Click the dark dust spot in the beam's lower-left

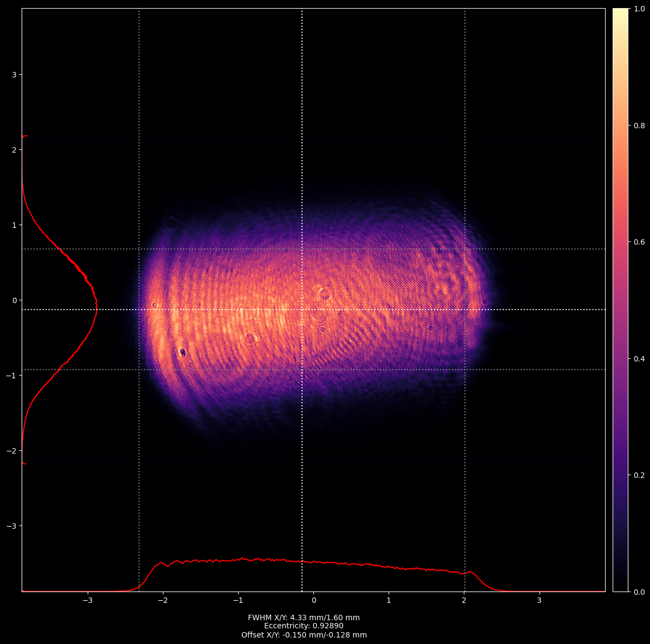pyautogui.click(x=183, y=353)
